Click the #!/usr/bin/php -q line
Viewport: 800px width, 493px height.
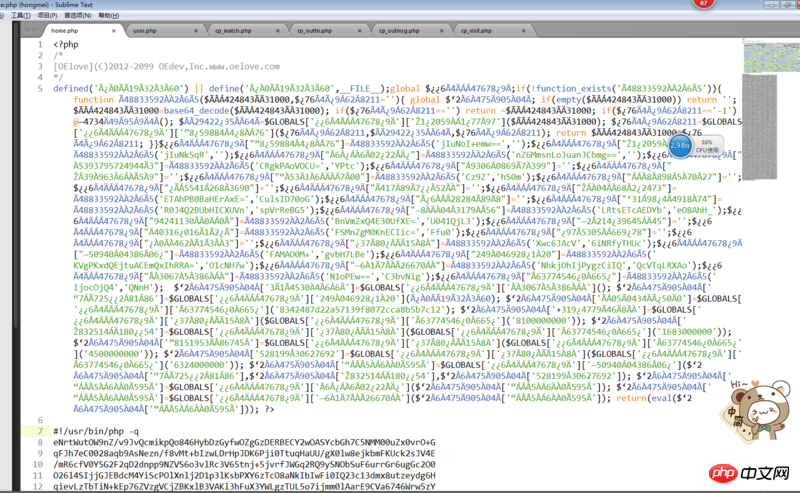[96, 431]
